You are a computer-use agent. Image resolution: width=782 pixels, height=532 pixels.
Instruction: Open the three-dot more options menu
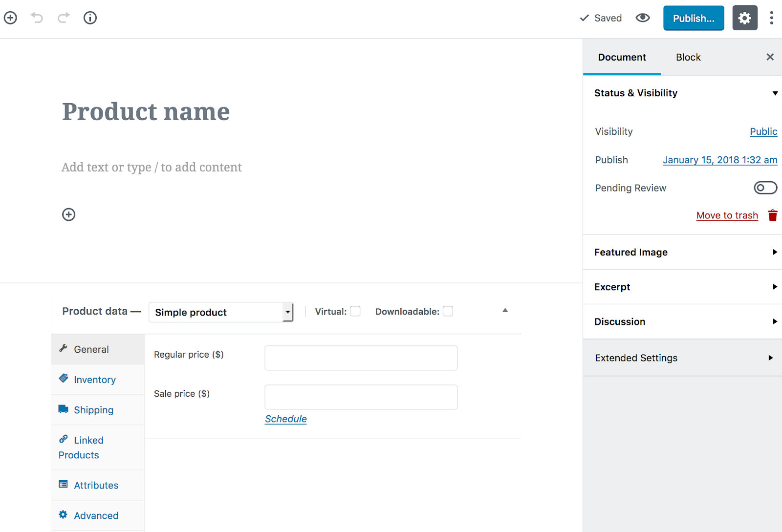click(771, 18)
